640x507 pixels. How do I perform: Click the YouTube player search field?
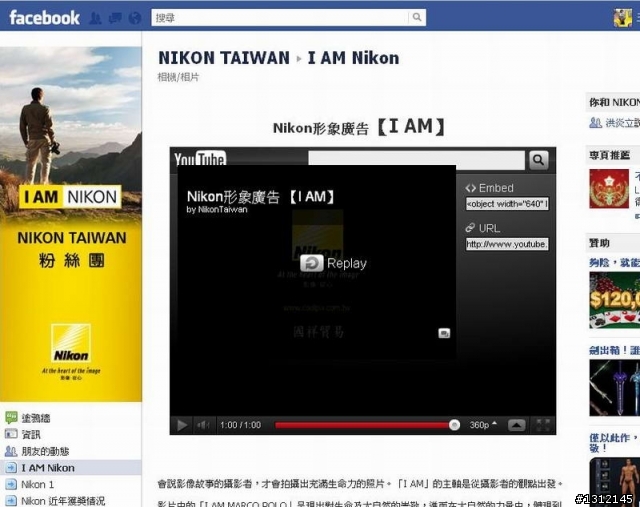(x=416, y=160)
